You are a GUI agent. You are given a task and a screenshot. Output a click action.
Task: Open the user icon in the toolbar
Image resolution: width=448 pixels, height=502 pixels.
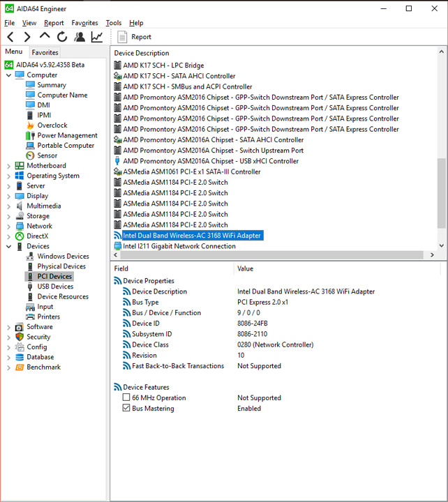[x=80, y=37]
